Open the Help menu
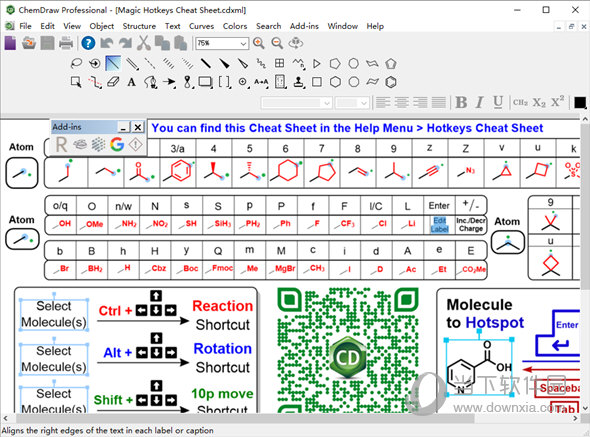 click(375, 26)
